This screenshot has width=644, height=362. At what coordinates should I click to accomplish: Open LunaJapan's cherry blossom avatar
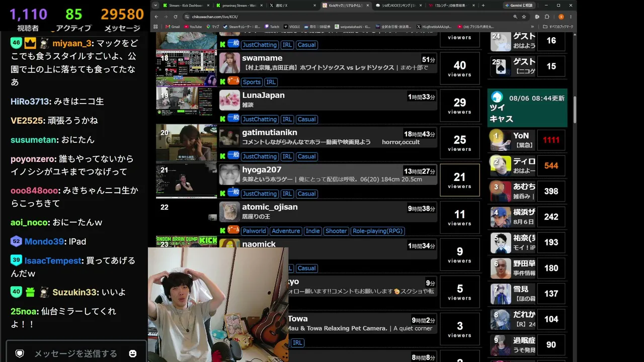229,100
